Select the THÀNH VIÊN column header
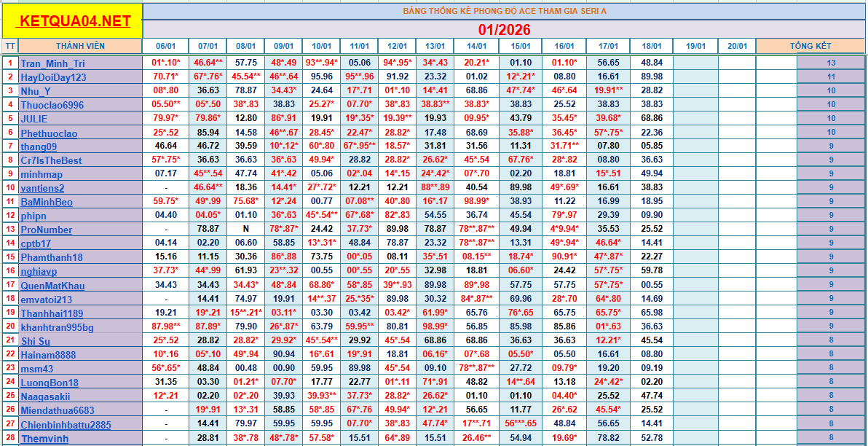868x446 pixels. point(79,47)
